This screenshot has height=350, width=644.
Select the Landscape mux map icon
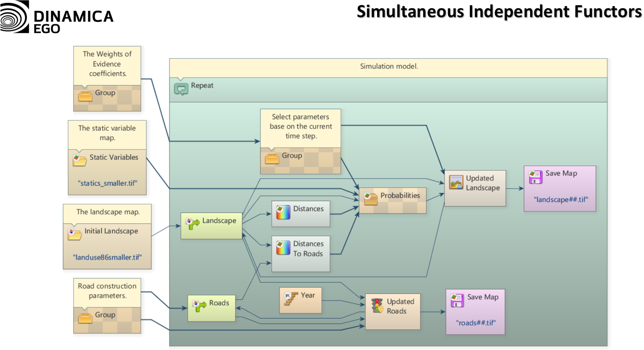[x=193, y=223]
